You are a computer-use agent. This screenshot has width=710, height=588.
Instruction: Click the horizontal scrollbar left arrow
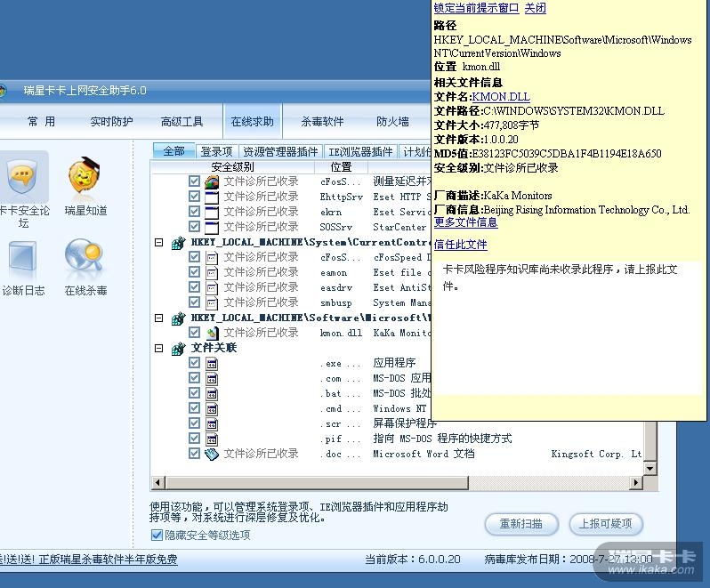pyautogui.click(x=157, y=482)
